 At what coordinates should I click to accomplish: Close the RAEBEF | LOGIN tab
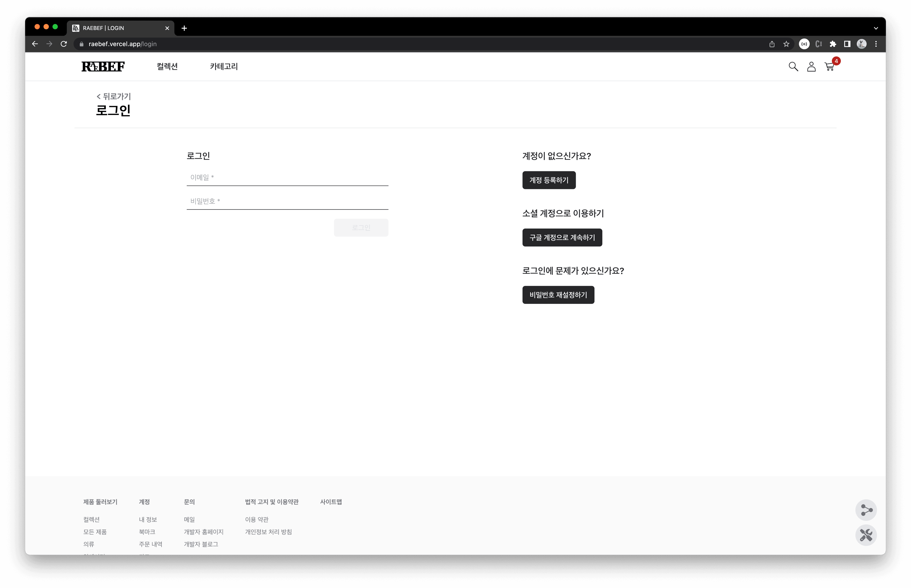167,28
